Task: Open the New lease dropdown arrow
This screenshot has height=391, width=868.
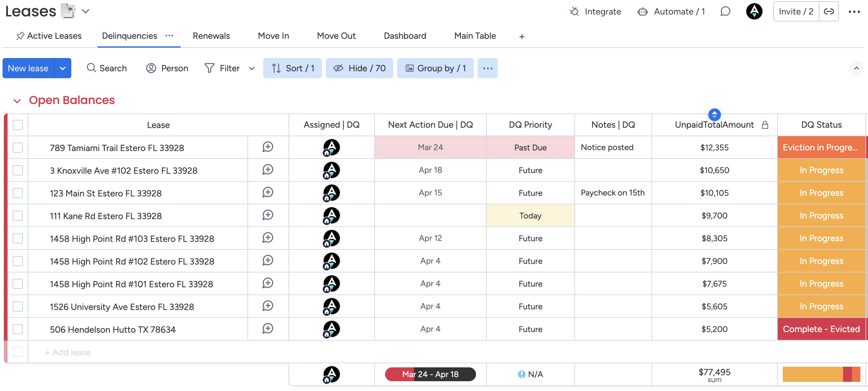Action: point(63,68)
